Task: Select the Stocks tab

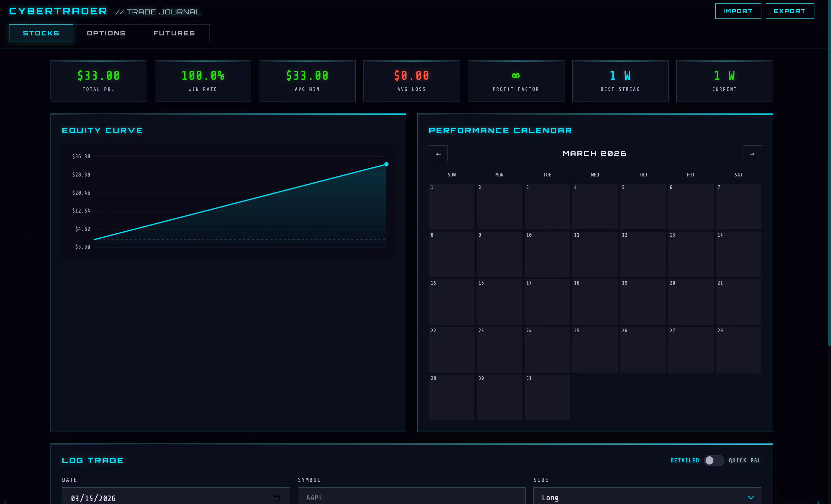Action: 41,33
